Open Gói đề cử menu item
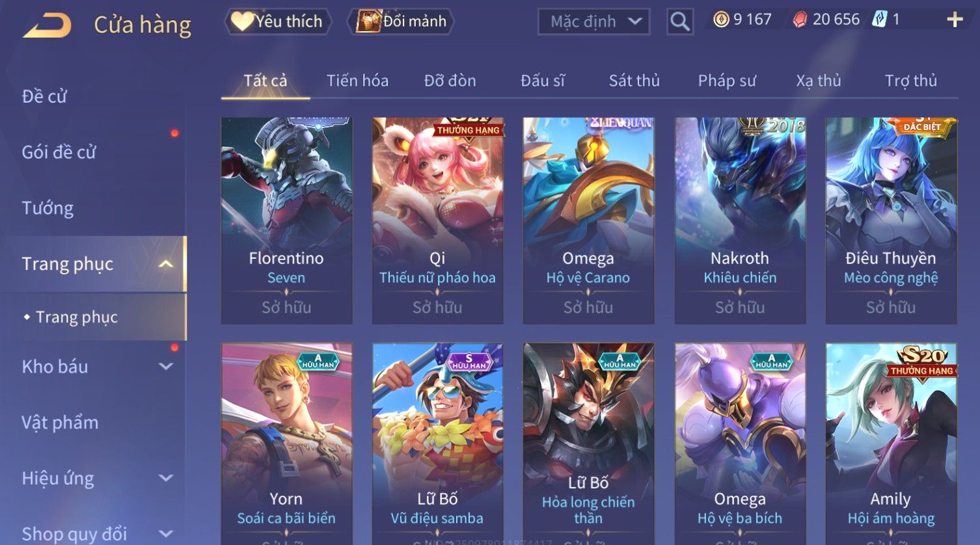Viewport: 980px width, 545px height. click(59, 152)
